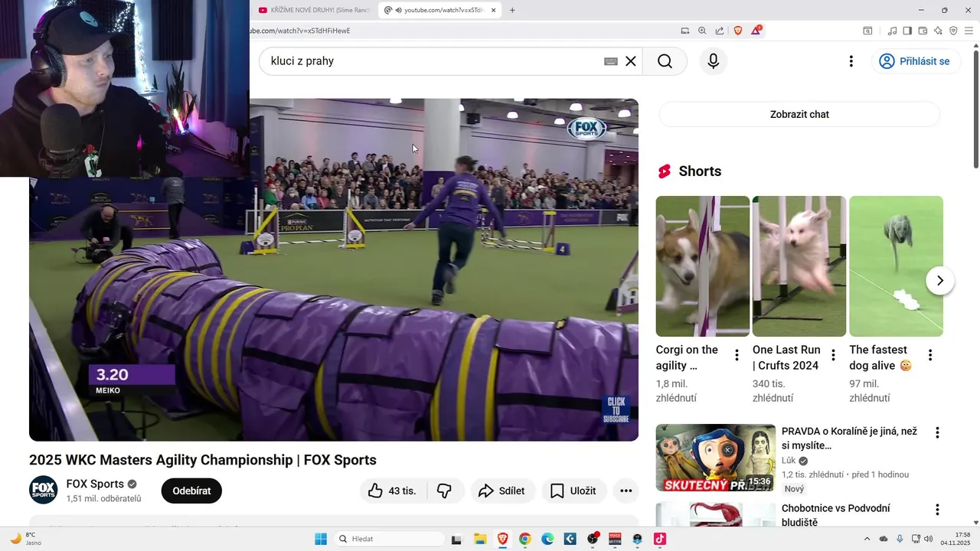The height and width of the screenshot is (551, 980).
Task: Open Google Chrome from the taskbar
Action: click(x=525, y=539)
